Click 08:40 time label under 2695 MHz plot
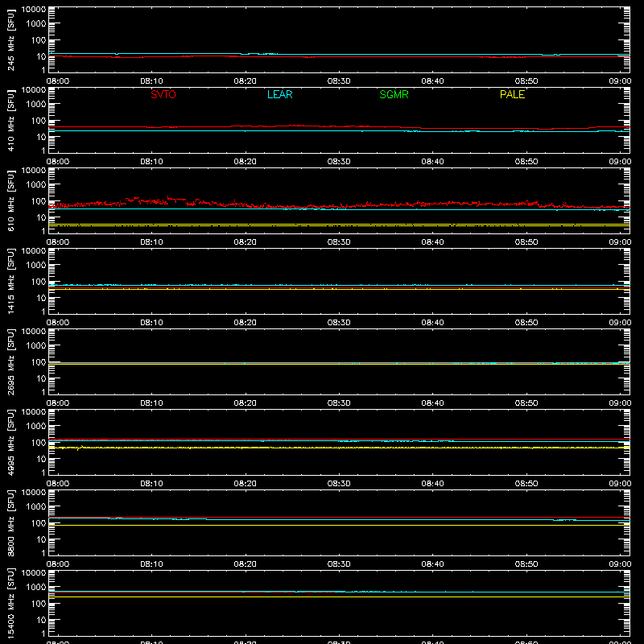Screen dimensions: 644x644 [x=432, y=403]
